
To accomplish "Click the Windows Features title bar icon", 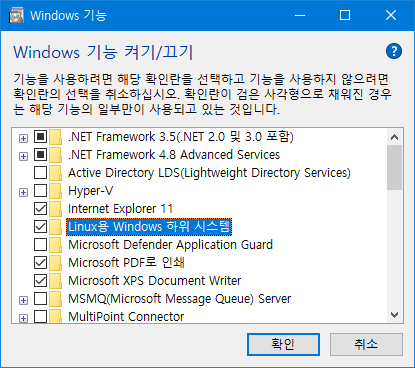I will click(x=16, y=16).
